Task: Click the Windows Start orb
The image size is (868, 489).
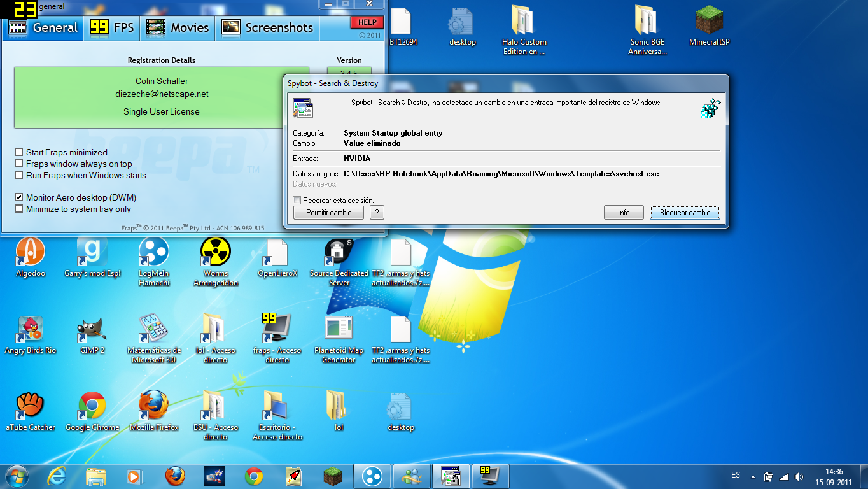Action: 17,476
